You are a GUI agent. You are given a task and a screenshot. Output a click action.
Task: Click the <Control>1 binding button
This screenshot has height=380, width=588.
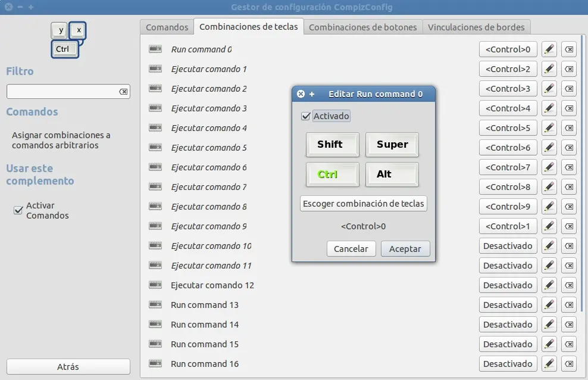[x=508, y=226]
